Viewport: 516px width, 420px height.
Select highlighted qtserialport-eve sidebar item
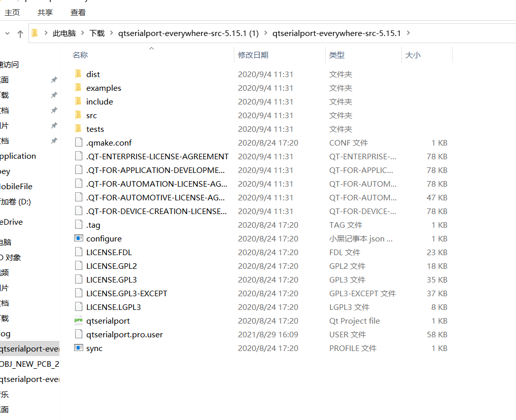pos(29,348)
